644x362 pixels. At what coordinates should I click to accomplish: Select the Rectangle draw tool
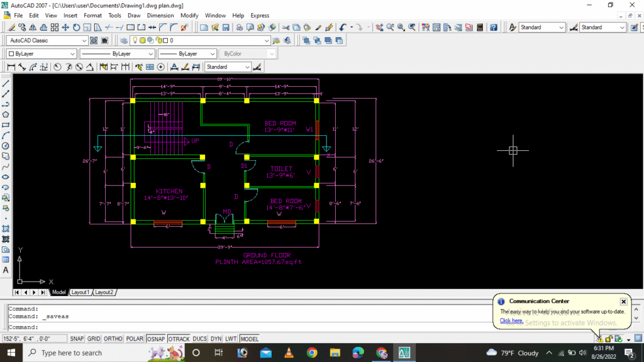pos(6,125)
